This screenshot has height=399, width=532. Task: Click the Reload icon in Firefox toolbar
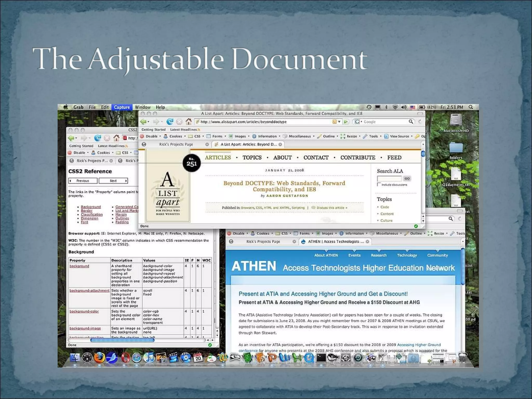[x=170, y=122]
